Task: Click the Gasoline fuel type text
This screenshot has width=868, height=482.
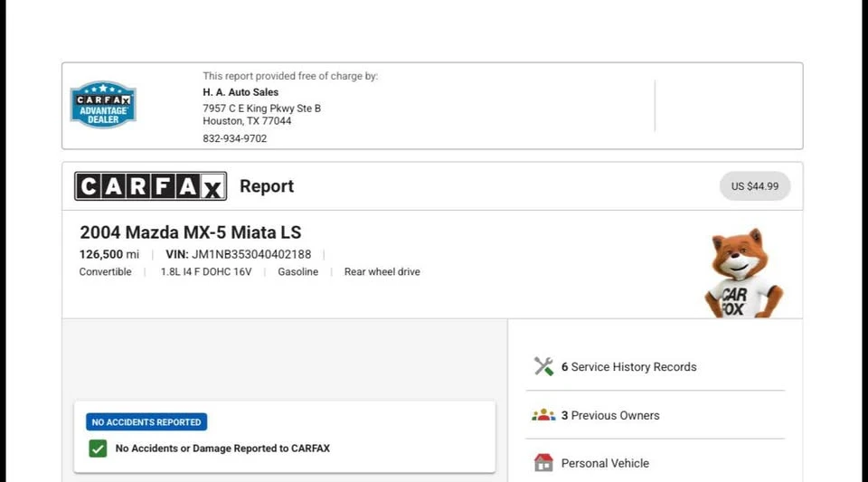Action: [297, 271]
